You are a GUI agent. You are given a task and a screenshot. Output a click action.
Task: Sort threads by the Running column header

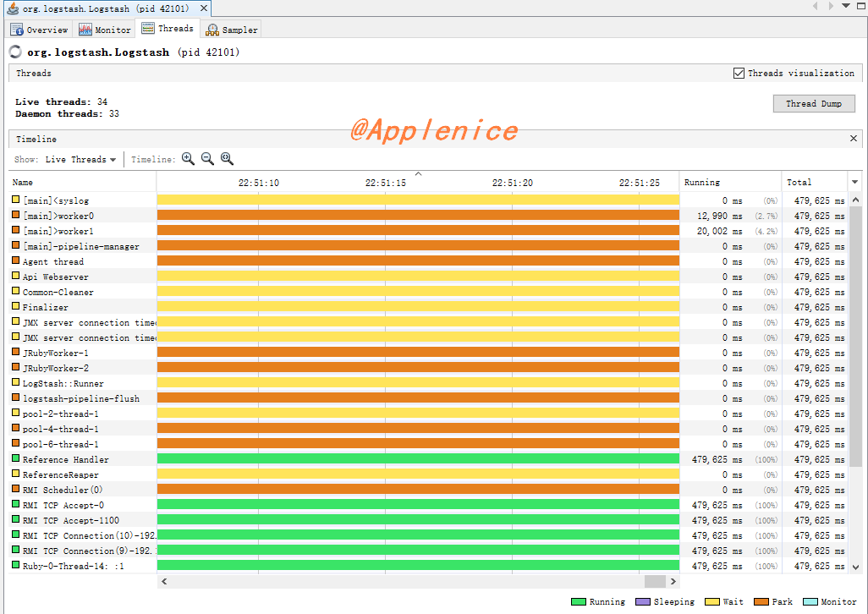[x=730, y=182]
